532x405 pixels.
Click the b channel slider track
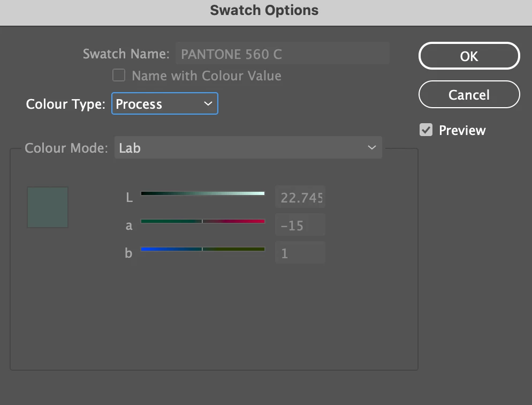click(x=203, y=249)
